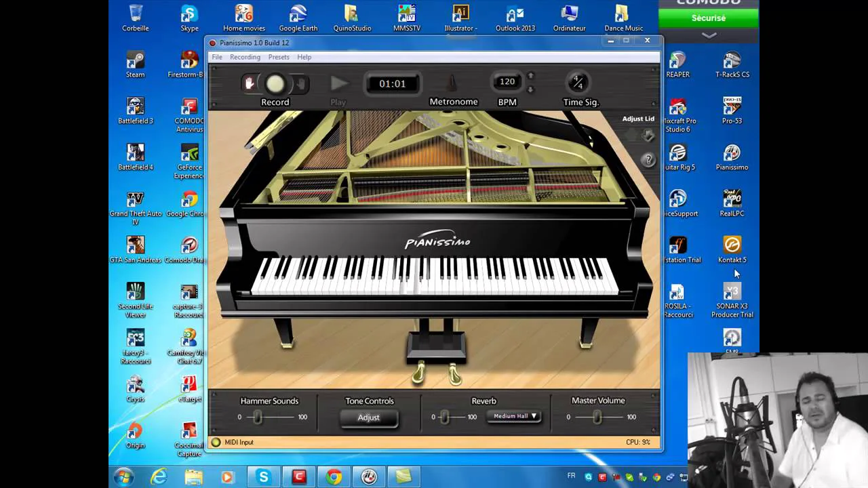Lower the piano lid with down arrow

coord(648,136)
